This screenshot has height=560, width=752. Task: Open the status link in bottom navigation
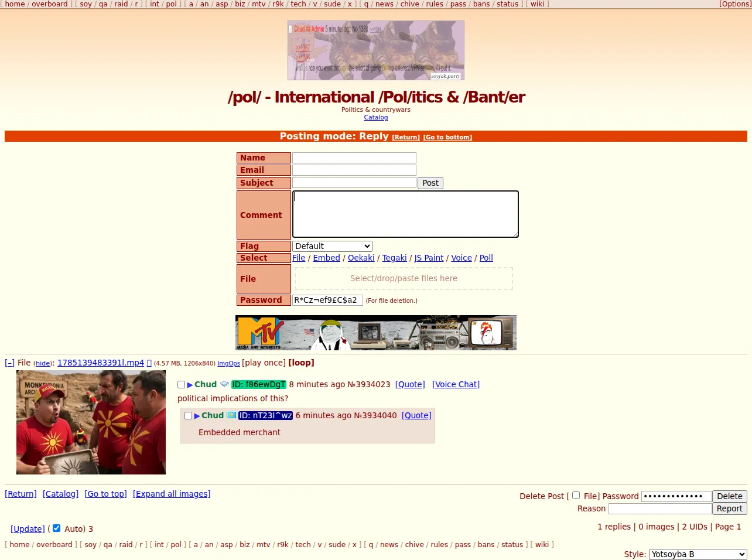pyautogui.click(x=512, y=545)
